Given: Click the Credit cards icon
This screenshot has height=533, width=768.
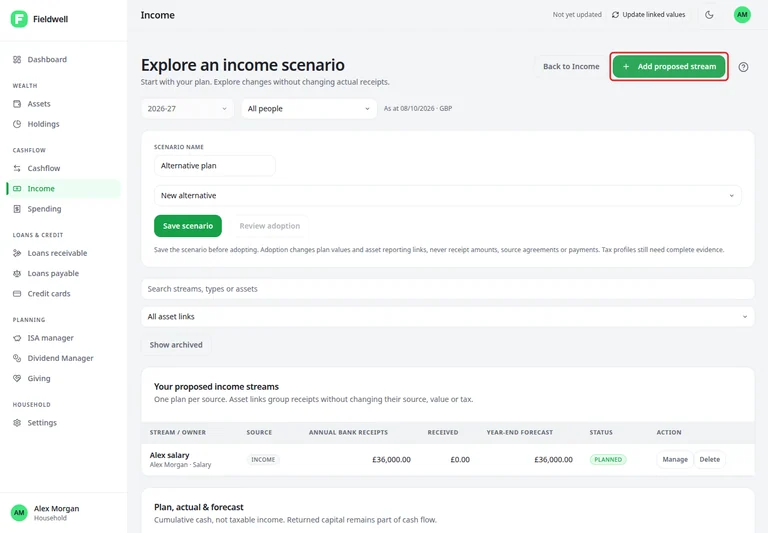Looking at the screenshot, I should [17, 293].
